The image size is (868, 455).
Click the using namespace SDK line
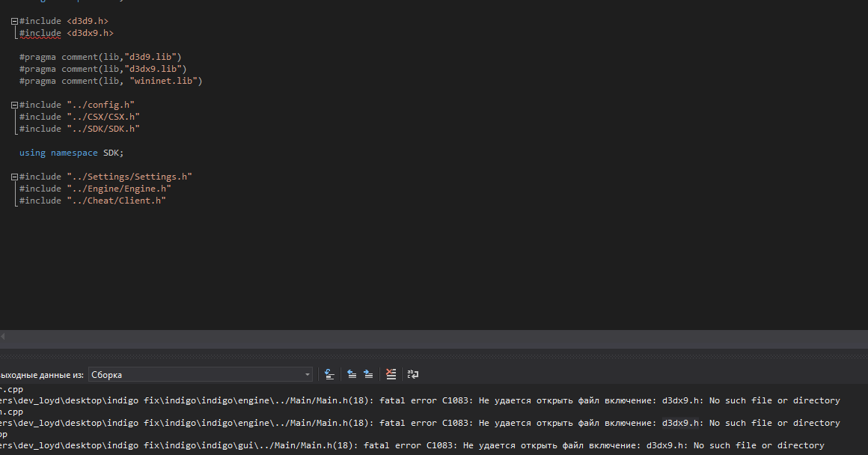(71, 153)
